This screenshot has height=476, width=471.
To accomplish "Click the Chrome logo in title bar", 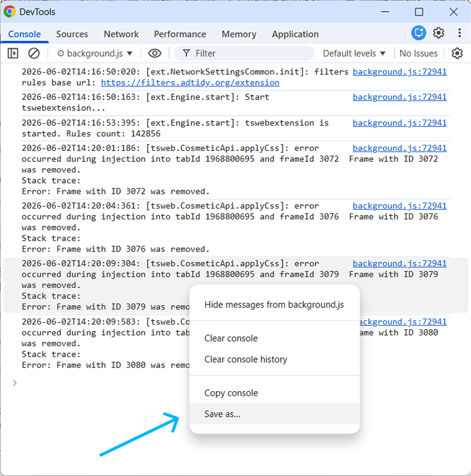I will 9,12.
